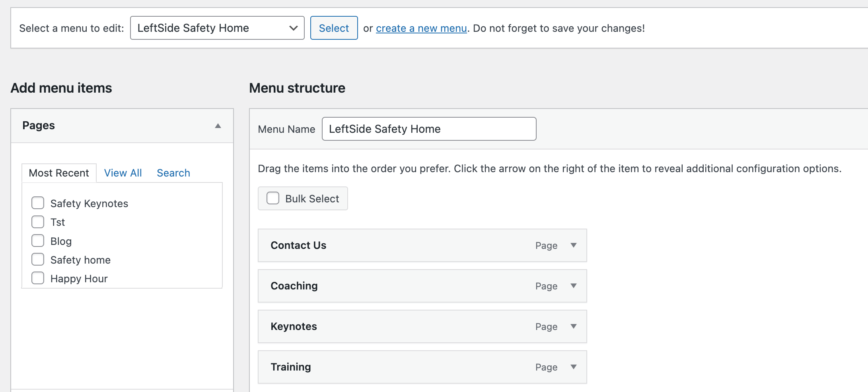
Task: Check the Tst page checkbox
Action: tap(38, 221)
